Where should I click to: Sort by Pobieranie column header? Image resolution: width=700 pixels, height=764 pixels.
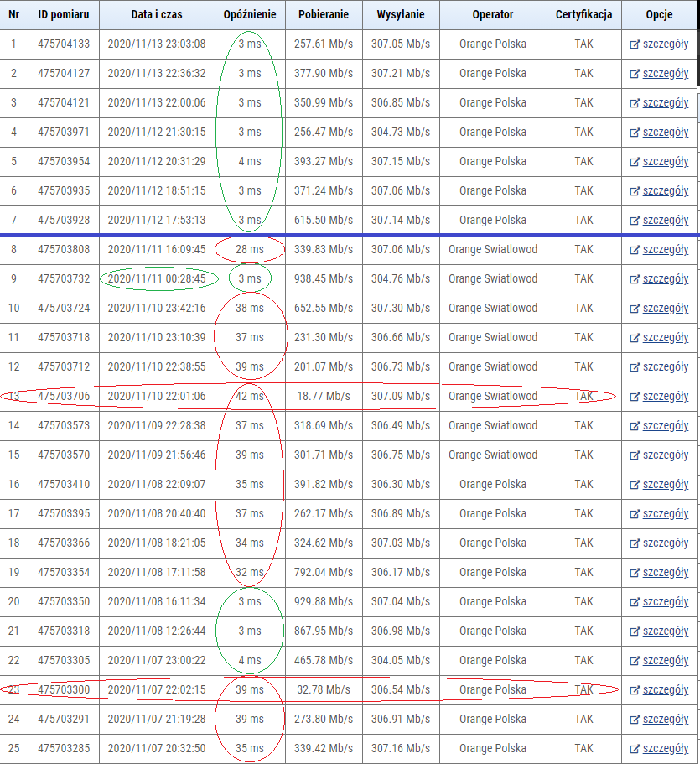point(324,14)
